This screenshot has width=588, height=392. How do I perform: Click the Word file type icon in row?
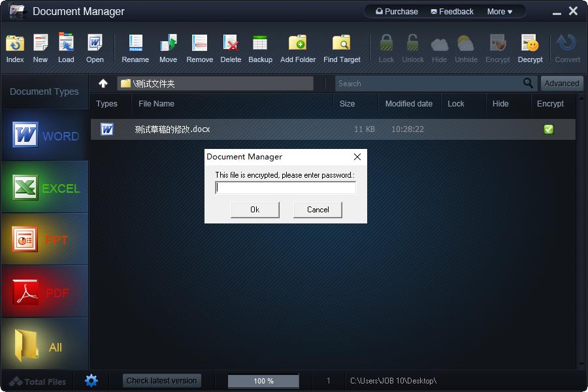click(x=107, y=129)
